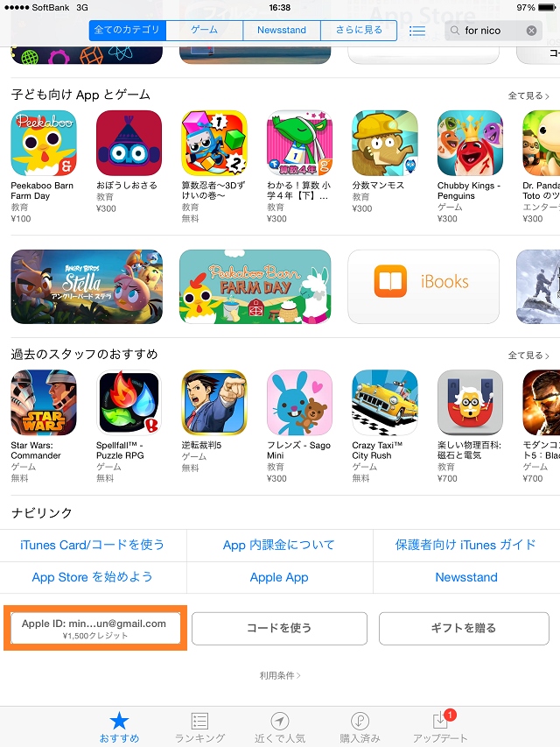
Task: Open the Peekaboo Barn Farm Day app icon
Action: [x=44, y=143]
